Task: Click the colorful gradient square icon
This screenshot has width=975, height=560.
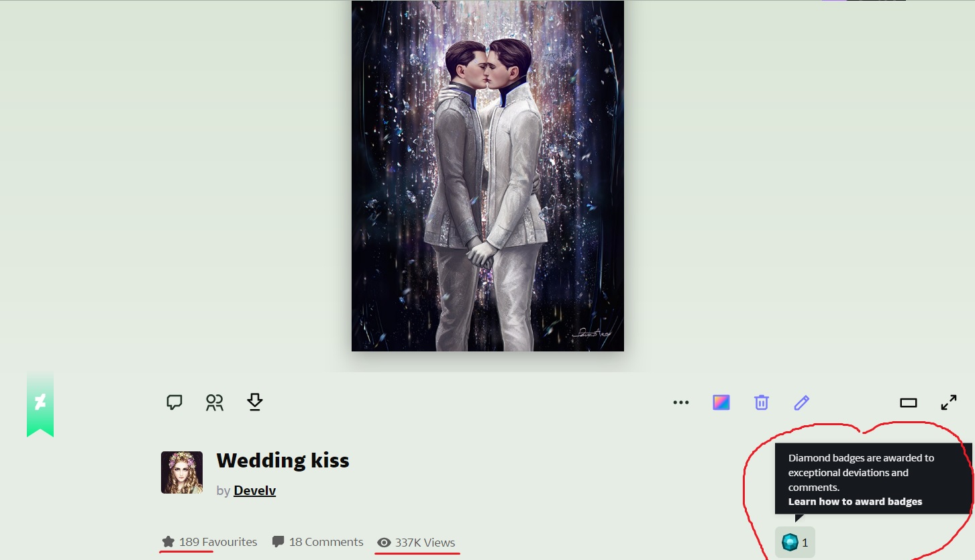Action: [x=721, y=402]
